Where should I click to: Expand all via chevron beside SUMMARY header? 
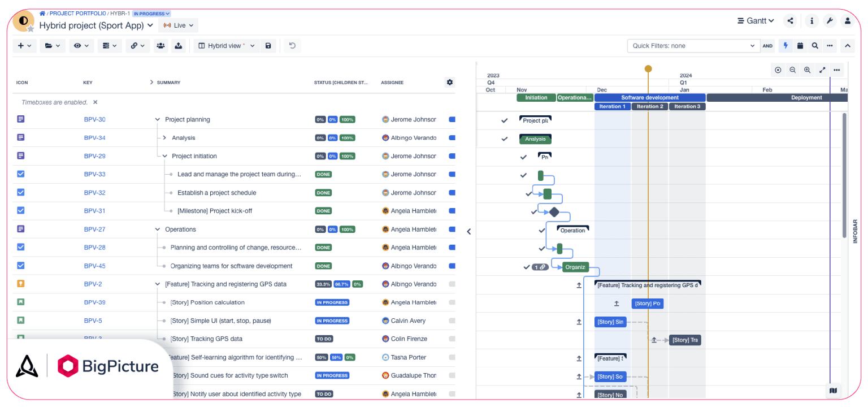tap(151, 82)
